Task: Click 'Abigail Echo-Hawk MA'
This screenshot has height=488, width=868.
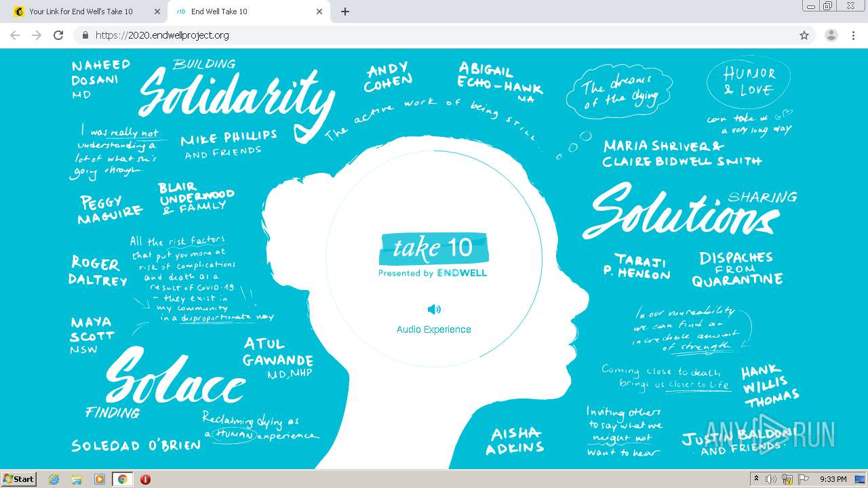Action: pos(500,81)
